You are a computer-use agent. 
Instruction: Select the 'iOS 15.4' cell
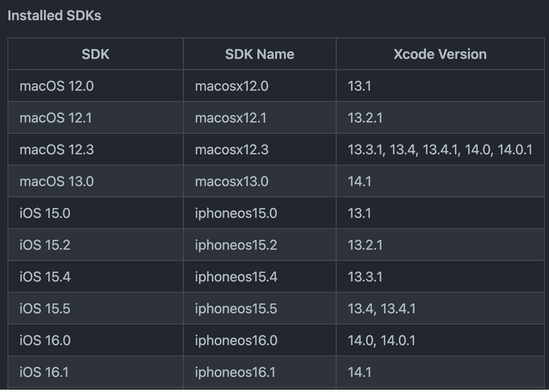tap(96, 276)
